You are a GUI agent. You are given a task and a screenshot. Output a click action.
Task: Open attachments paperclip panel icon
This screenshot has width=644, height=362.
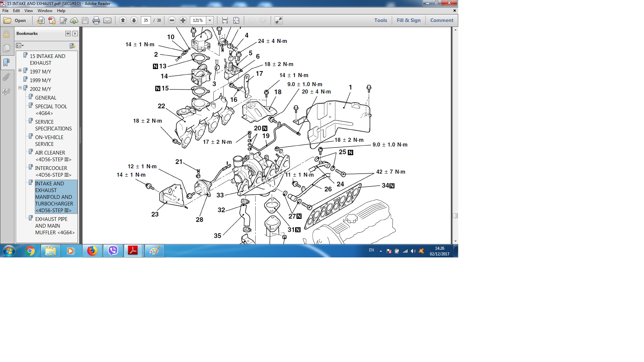point(6,77)
